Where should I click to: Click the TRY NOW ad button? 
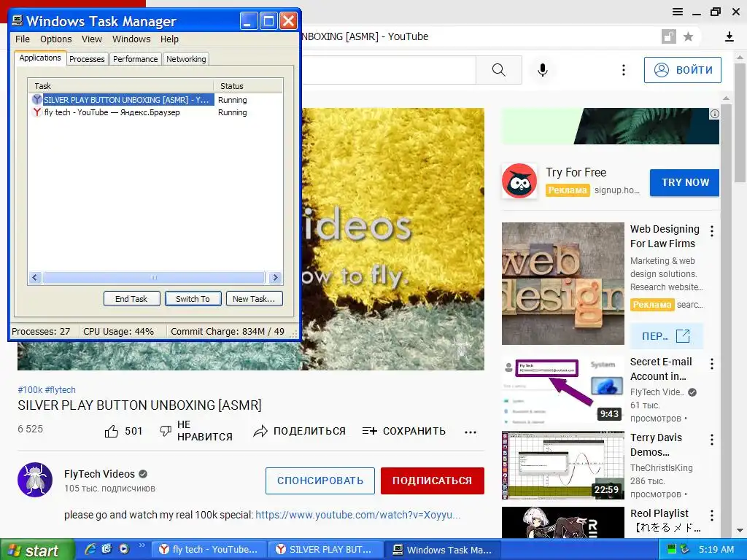[684, 182]
